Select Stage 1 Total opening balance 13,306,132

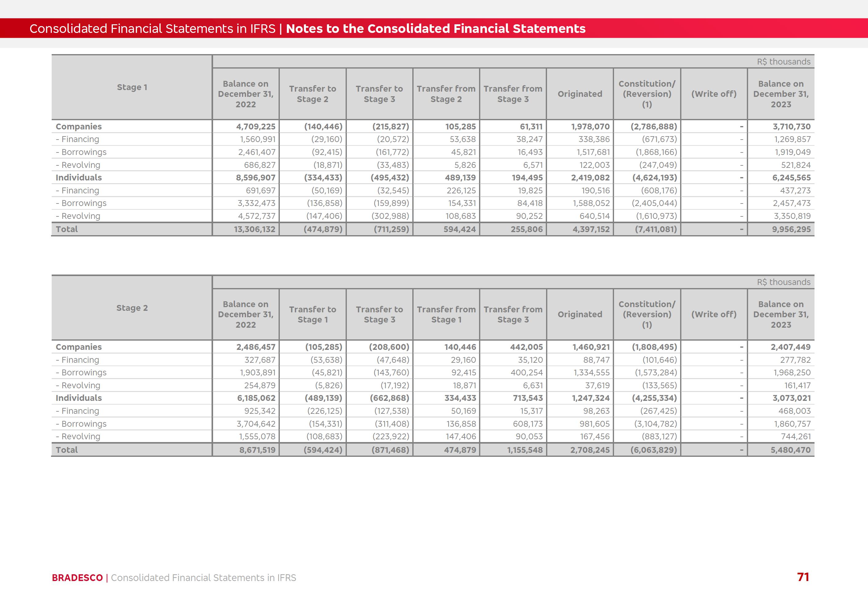point(254,229)
